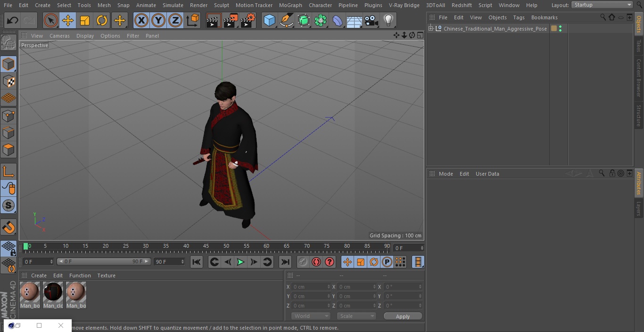Toggle Position keyframe recording
Image resolution: width=644 pixels, height=332 pixels.
347,262
